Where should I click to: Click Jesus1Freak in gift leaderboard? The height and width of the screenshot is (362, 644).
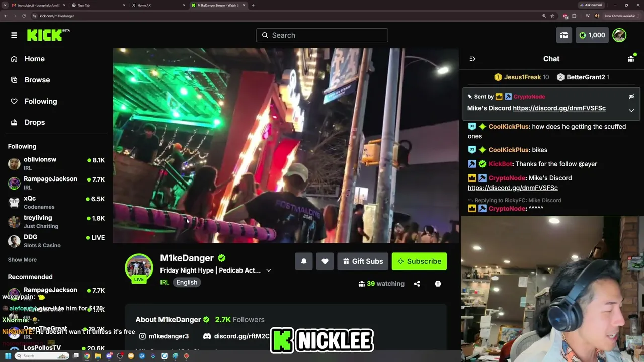tap(522, 77)
